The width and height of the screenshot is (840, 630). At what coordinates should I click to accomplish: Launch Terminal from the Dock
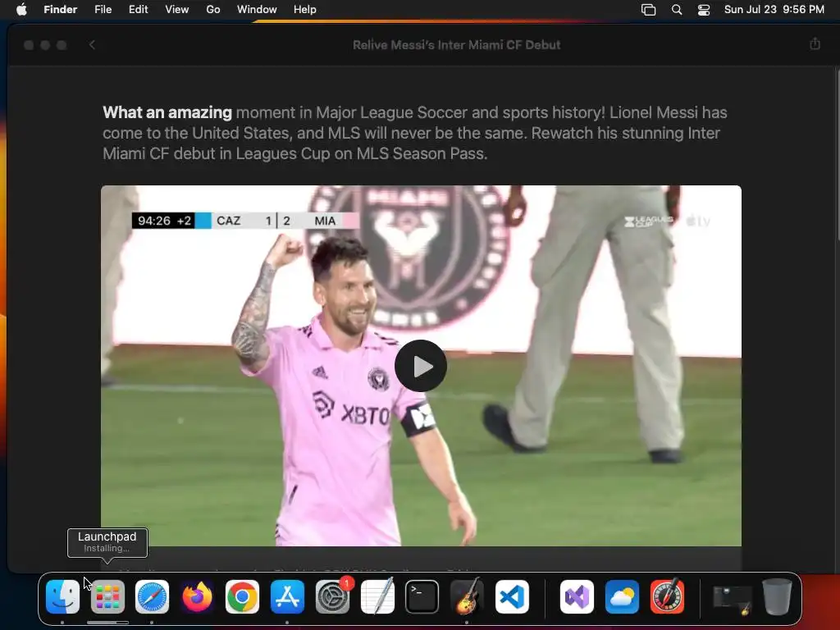point(422,597)
